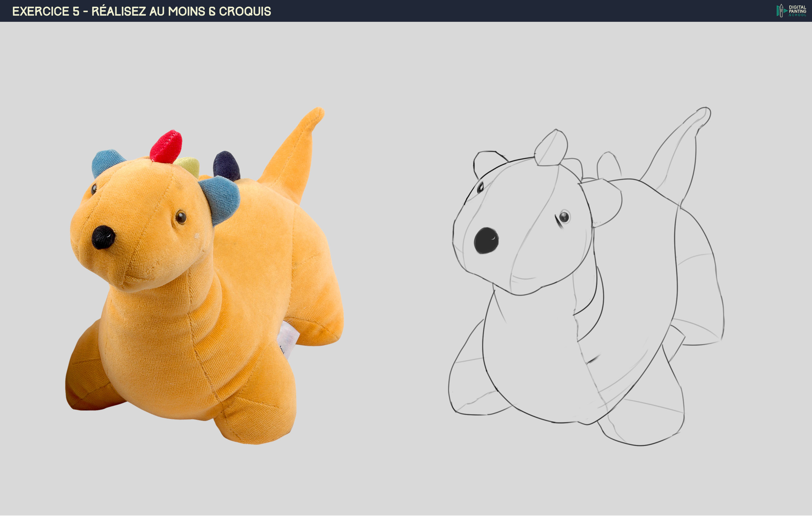Select the dark navy spike on the plush
Screen dimensions: 812x516
pos(226,166)
